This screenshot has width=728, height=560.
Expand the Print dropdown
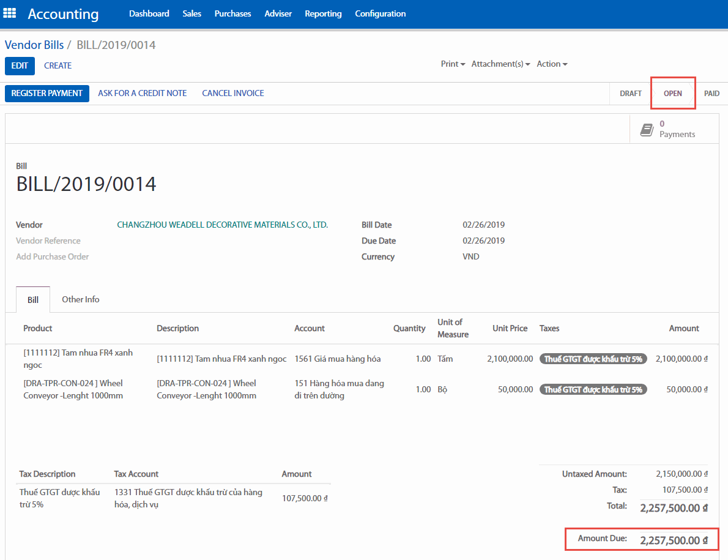click(453, 64)
